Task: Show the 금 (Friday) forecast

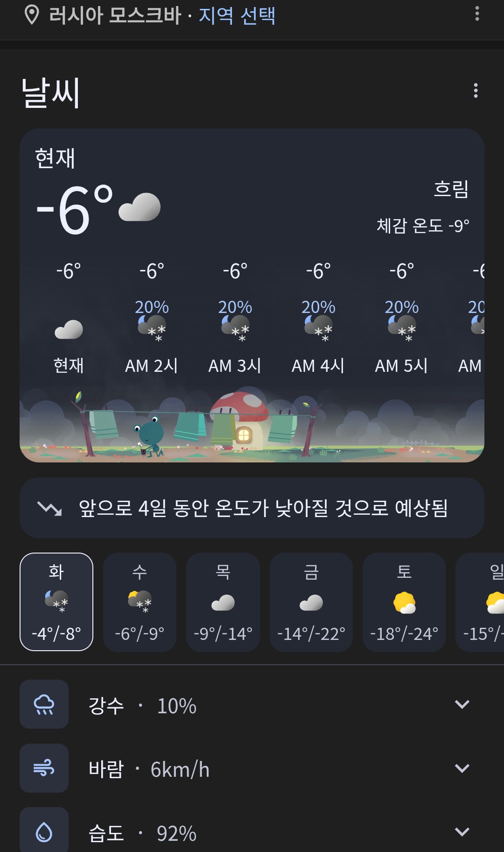Action: click(x=311, y=602)
